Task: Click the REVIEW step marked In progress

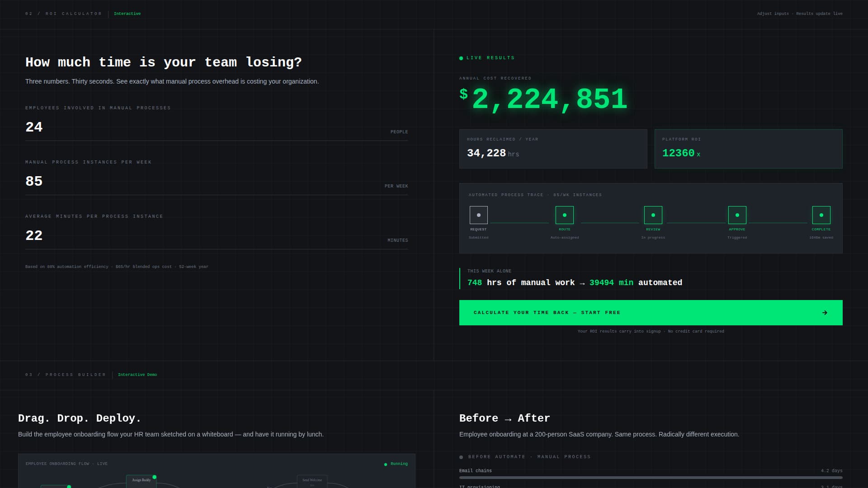Action: pos(653,215)
